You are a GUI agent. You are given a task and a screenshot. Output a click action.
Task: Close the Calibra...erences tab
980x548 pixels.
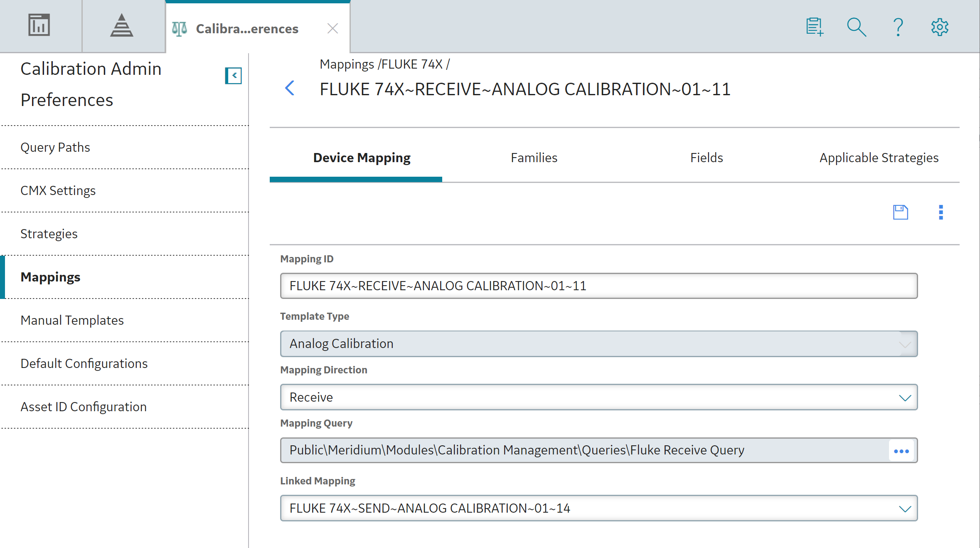click(x=332, y=29)
